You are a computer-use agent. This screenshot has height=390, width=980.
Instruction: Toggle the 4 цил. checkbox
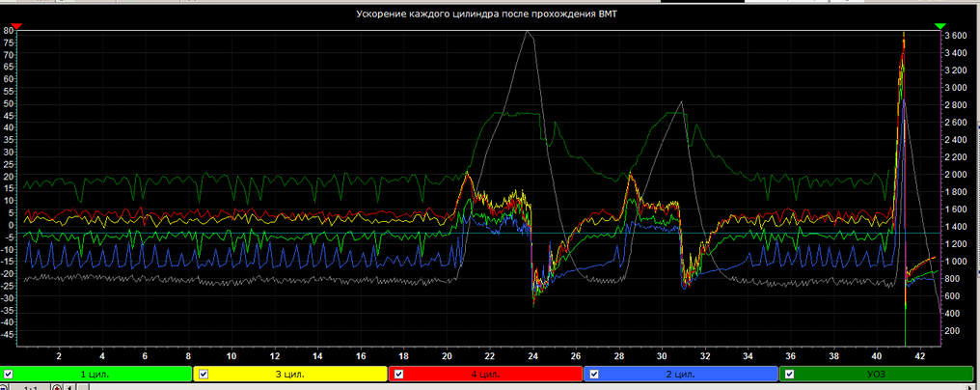coord(399,375)
